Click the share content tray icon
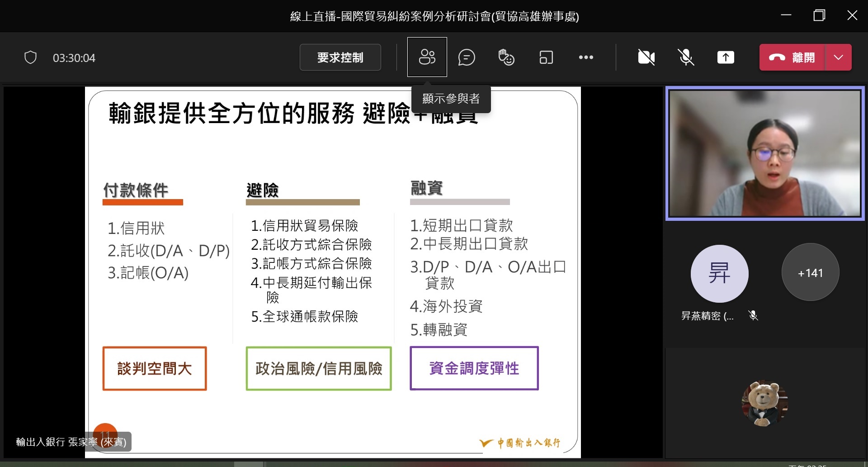Viewport: 868px width, 467px height. (x=725, y=57)
